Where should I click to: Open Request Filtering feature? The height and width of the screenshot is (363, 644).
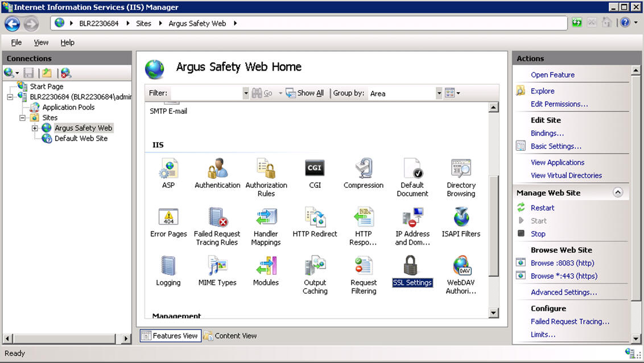coord(364,266)
